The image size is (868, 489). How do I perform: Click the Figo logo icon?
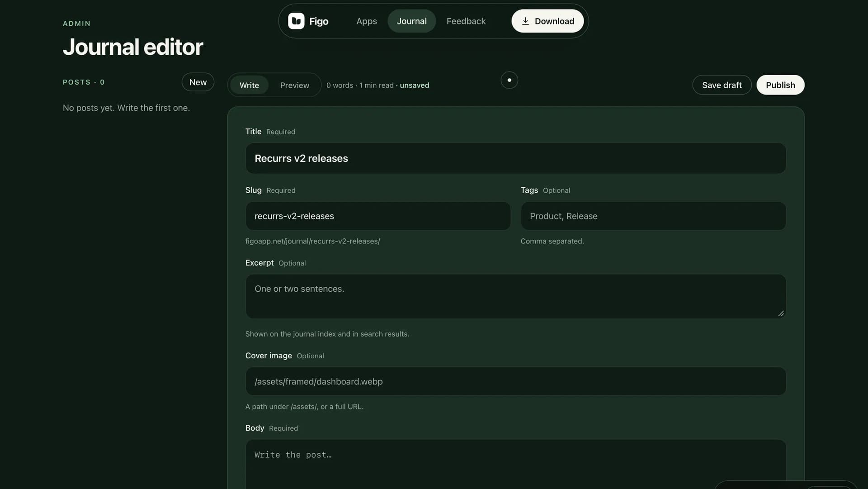(x=296, y=21)
